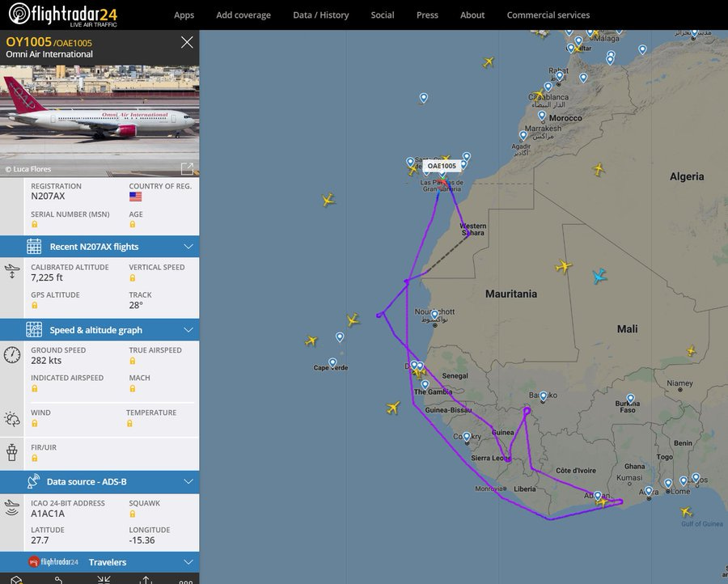Screen dimensions: 728x584
Task: Click the control tower FIR icon
Action: [x=12, y=452]
